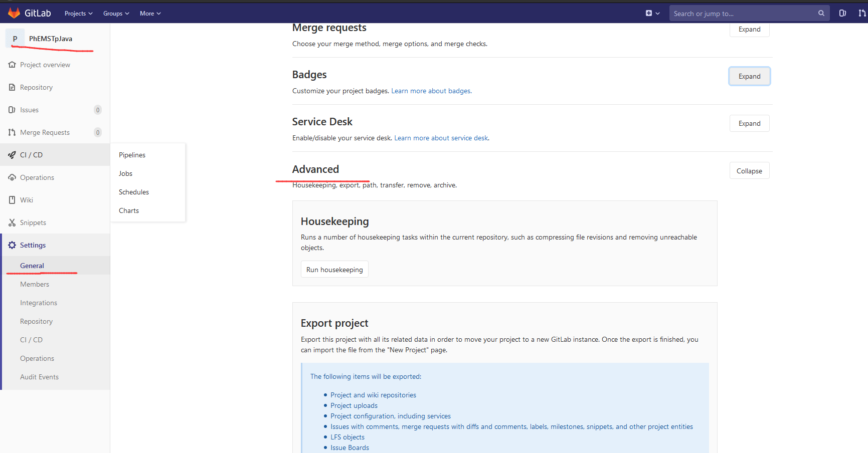Click the GitLab fox logo

(14, 13)
